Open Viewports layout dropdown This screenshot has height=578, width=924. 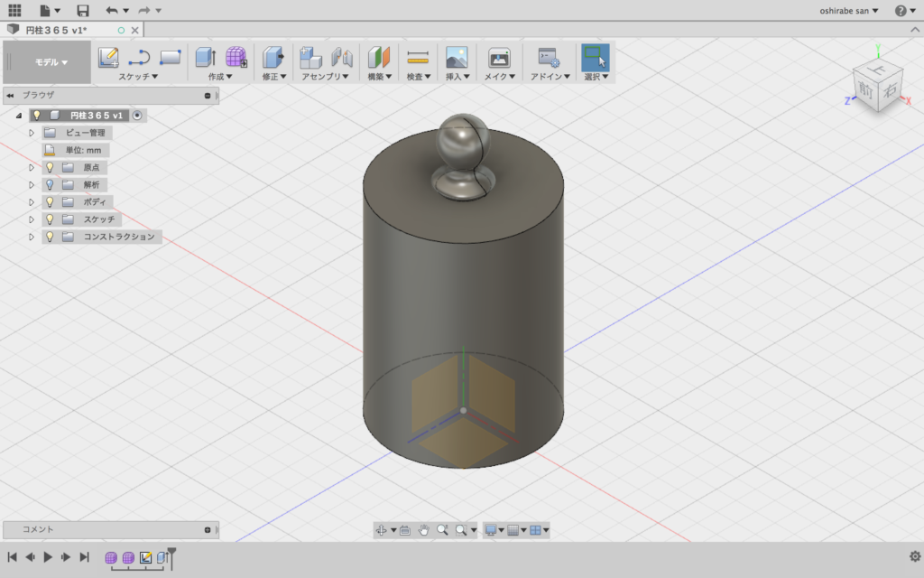[539, 530]
